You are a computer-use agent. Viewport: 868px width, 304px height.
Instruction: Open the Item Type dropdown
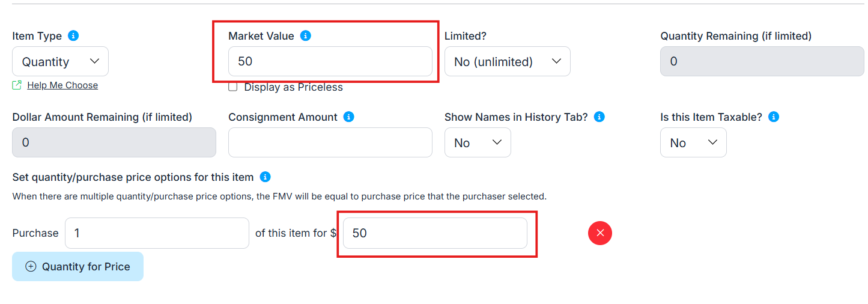click(x=60, y=61)
